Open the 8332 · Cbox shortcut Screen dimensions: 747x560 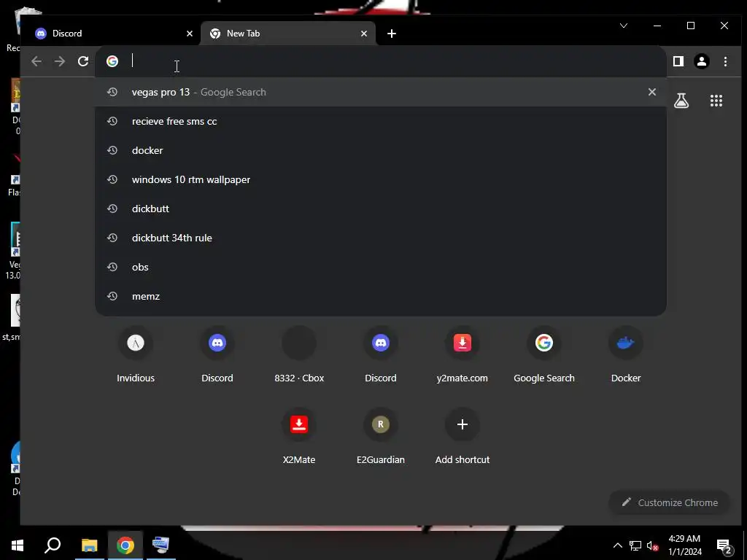pyautogui.click(x=299, y=355)
